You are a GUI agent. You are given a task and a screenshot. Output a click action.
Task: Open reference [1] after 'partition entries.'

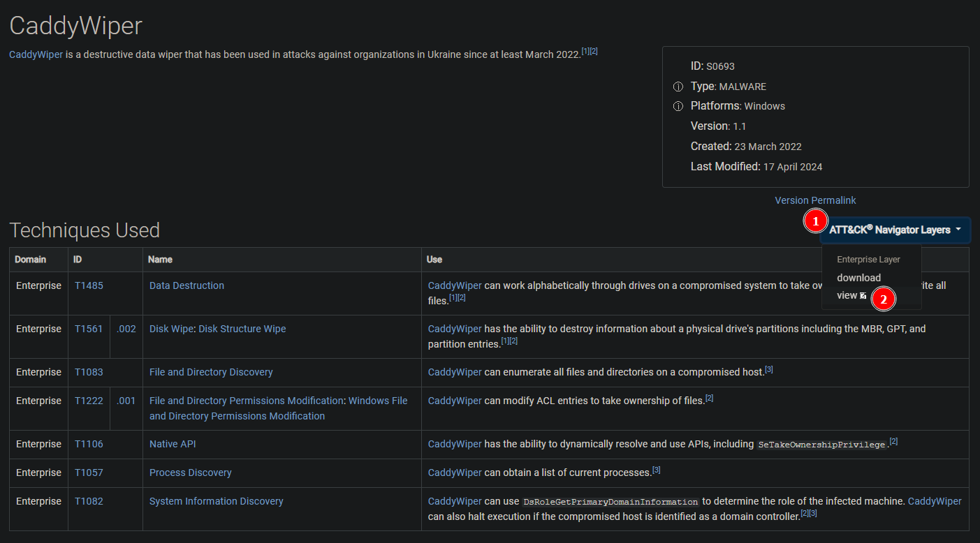coord(506,341)
